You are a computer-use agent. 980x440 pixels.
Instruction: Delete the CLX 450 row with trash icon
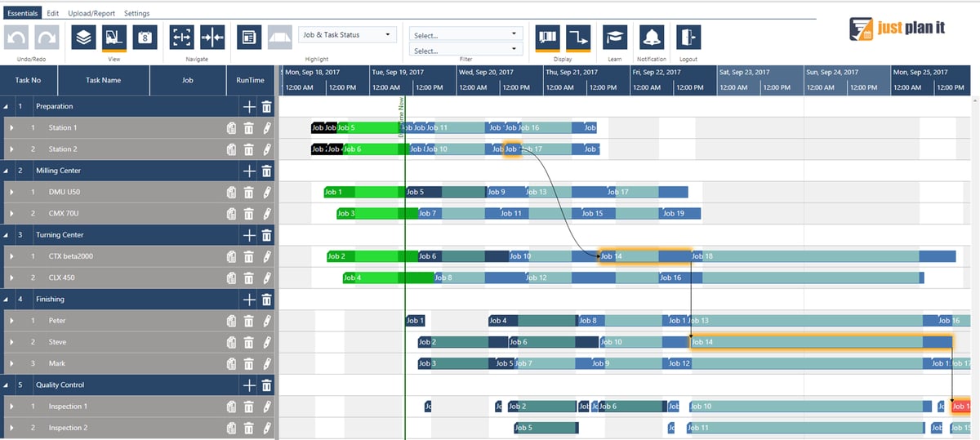tap(249, 278)
